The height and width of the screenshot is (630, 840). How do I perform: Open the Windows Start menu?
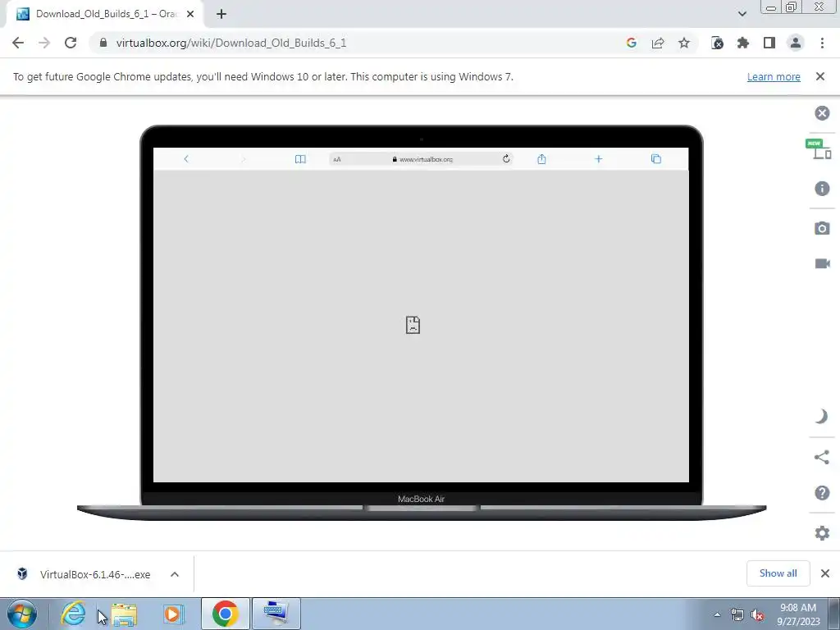coord(22,614)
